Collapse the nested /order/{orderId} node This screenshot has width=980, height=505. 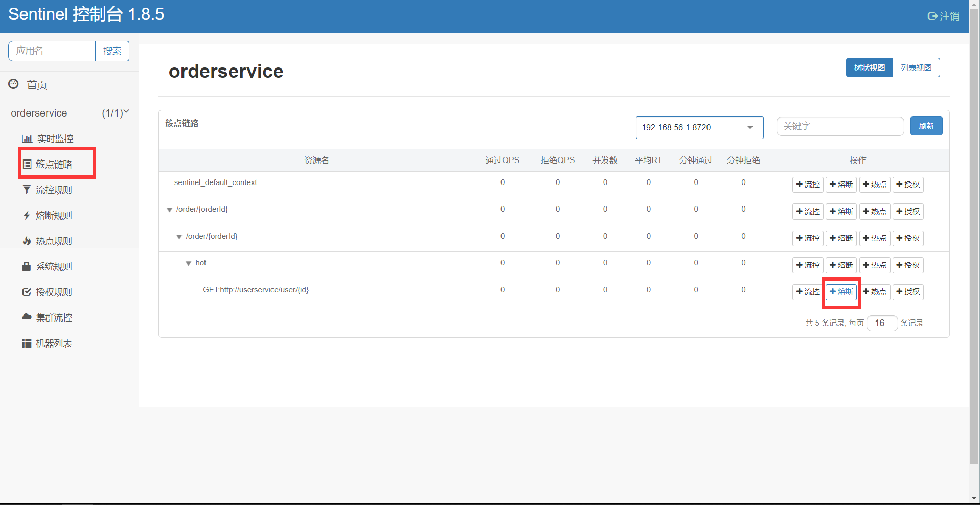179,237
